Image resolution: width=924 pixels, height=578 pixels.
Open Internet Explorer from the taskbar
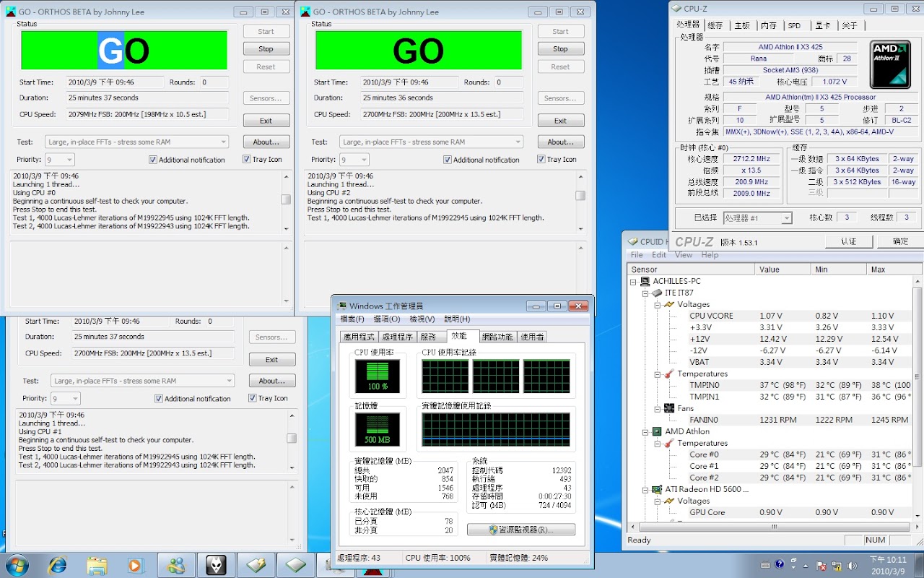click(57, 564)
